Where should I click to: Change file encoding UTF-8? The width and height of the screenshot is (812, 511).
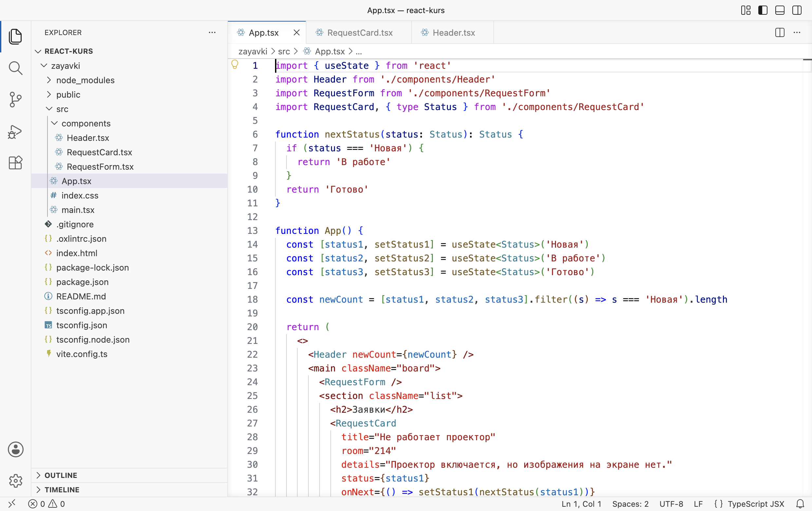coord(671,503)
